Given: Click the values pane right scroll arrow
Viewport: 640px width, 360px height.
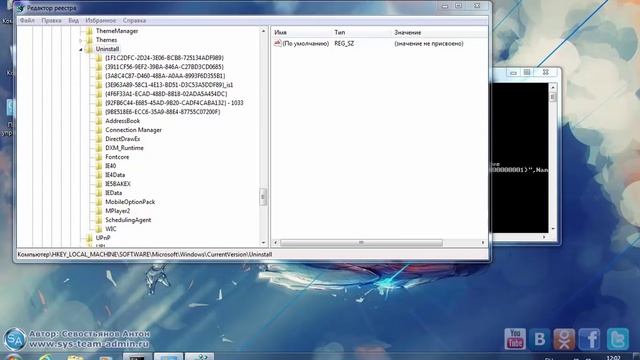Looking at the screenshot, I should coord(483,242).
